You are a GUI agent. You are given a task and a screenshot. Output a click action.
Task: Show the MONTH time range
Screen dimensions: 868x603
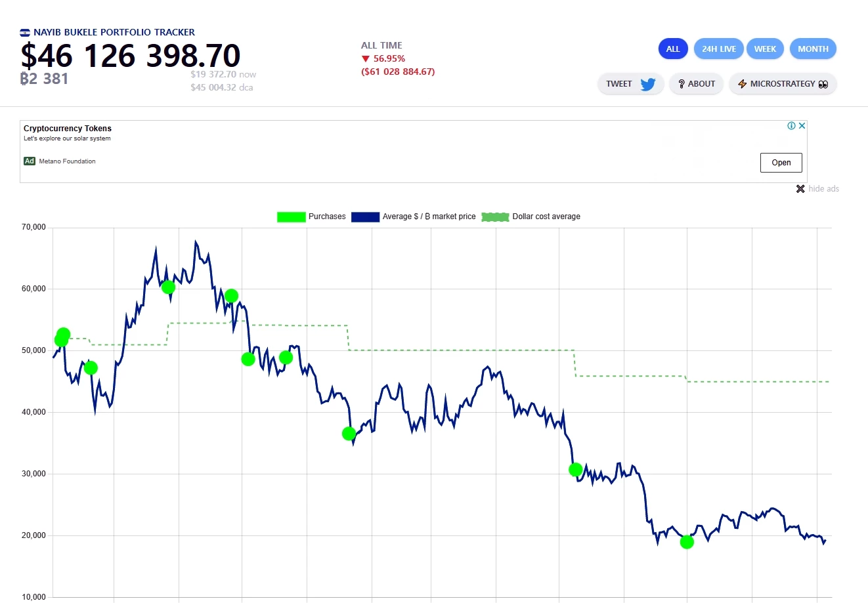point(813,49)
